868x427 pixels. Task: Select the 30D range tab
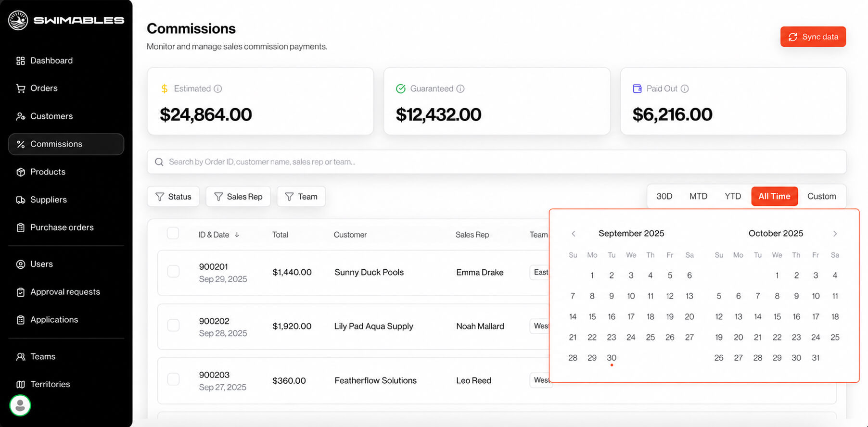click(x=664, y=196)
